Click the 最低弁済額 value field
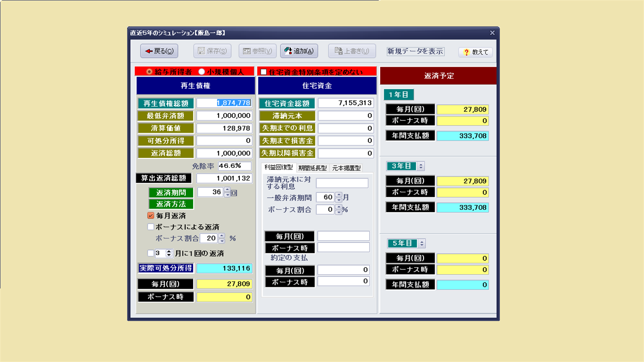The width and height of the screenshot is (644, 362). tap(224, 115)
